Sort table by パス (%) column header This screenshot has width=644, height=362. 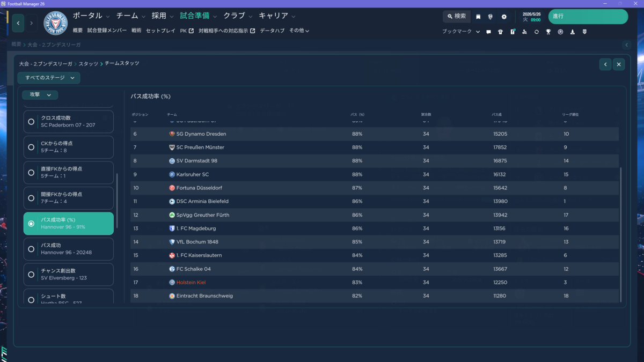[357, 115]
